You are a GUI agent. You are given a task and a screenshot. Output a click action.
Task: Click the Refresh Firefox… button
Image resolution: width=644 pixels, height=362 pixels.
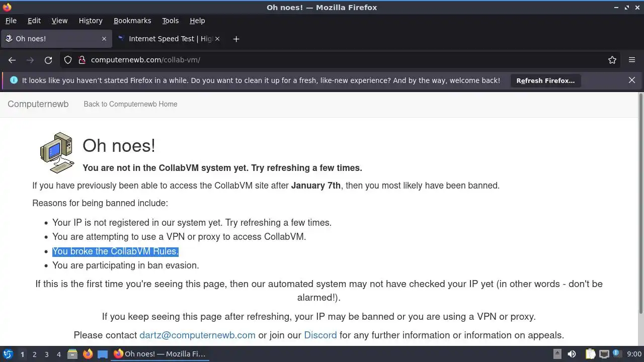point(545,80)
